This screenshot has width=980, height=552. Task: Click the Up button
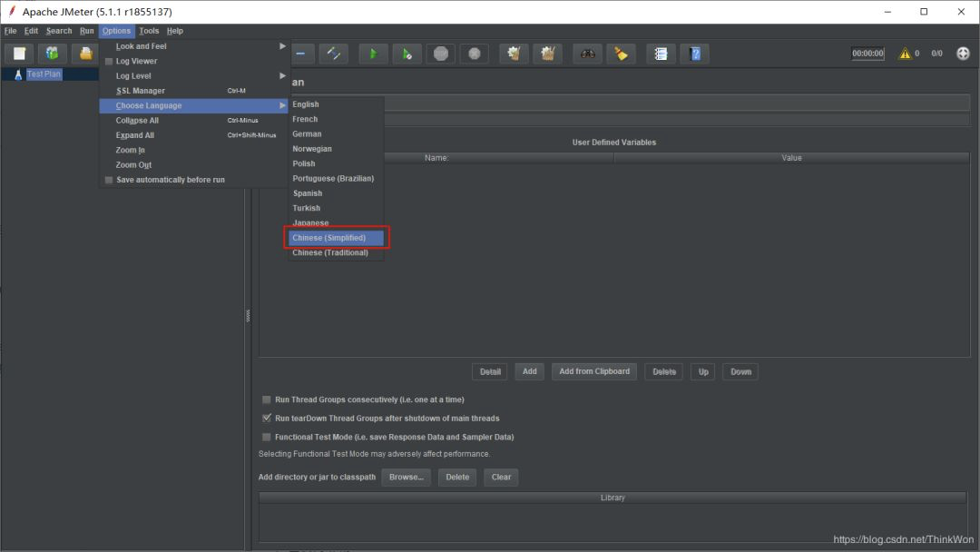tap(703, 372)
